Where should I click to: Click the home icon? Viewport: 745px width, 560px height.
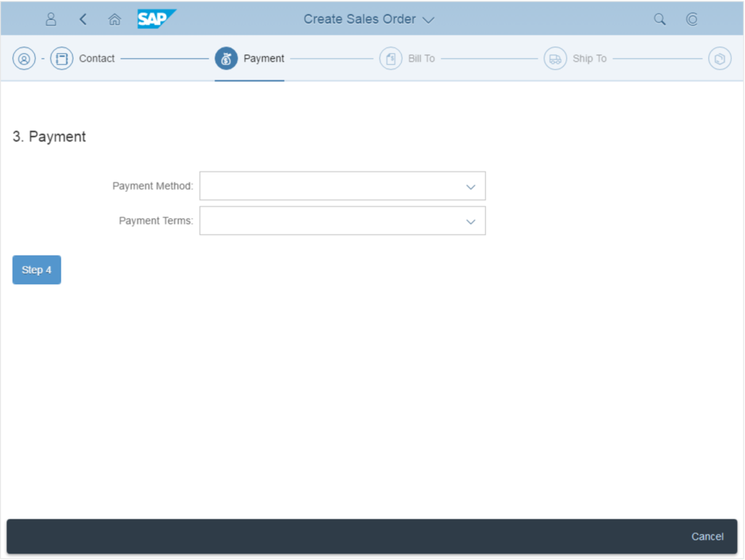[114, 20]
